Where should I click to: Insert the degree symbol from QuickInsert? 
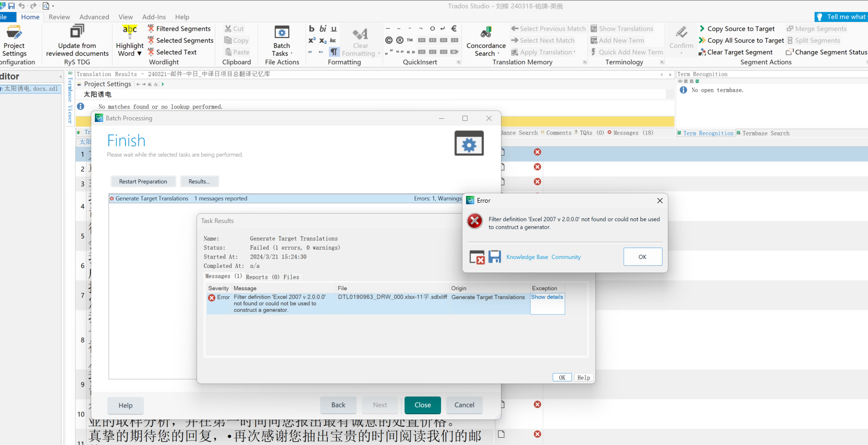coord(432,29)
